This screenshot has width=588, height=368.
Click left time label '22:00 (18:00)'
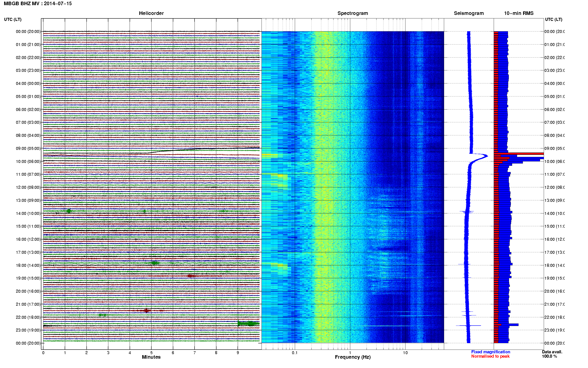point(28,317)
